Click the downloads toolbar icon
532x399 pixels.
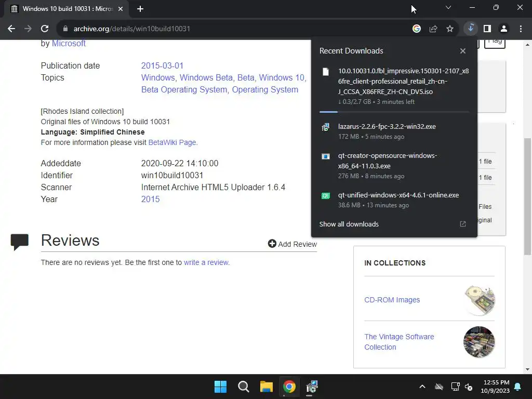tap(471, 29)
